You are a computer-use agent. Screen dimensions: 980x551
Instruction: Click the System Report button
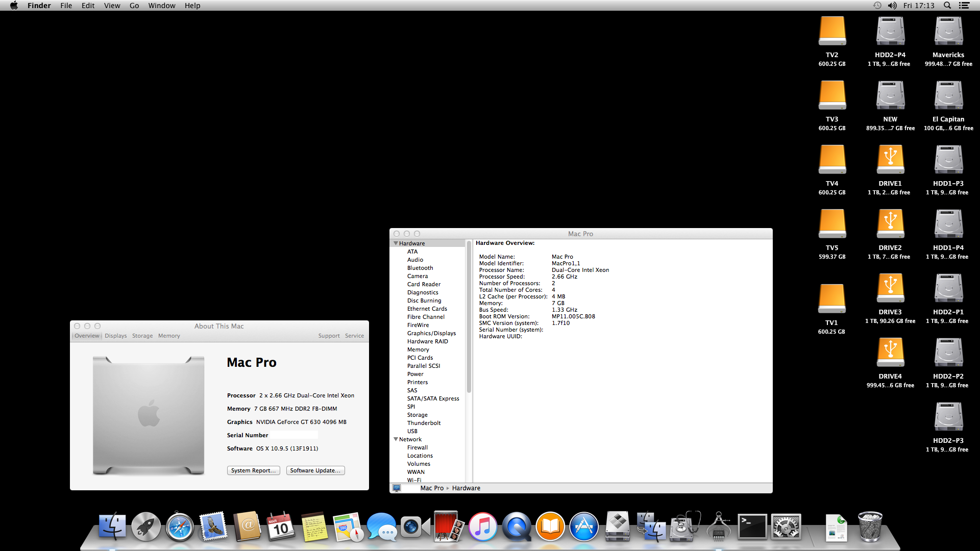tap(253, 470)
